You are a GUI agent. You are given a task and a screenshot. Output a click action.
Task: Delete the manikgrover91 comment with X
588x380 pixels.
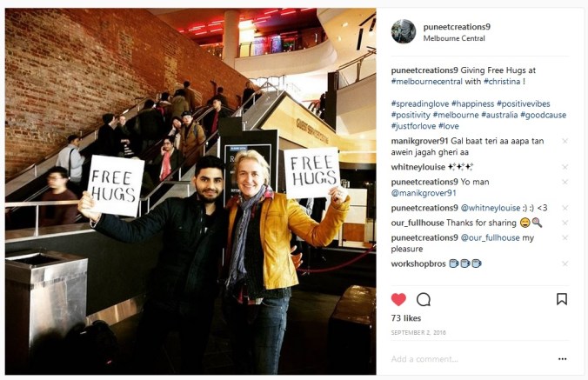(x=565, y=141)
